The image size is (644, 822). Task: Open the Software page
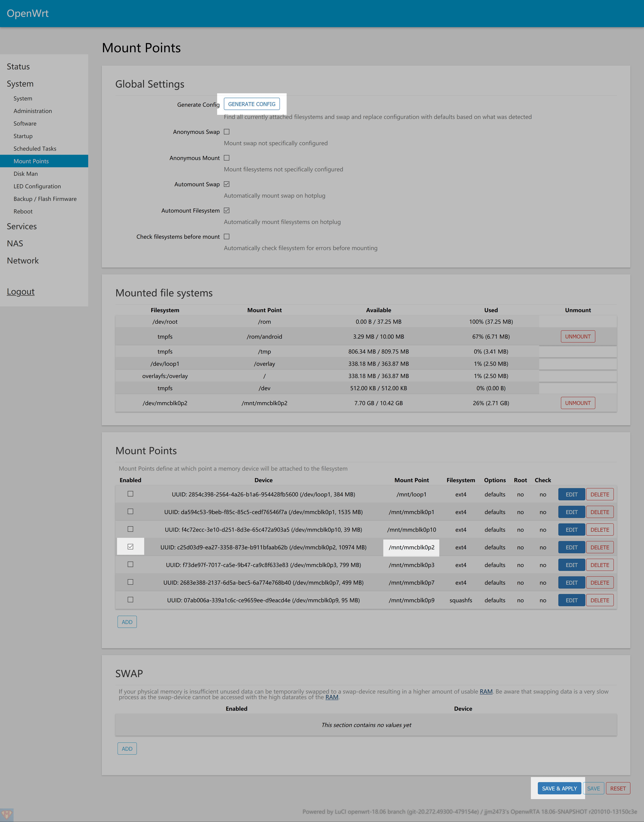25,124
